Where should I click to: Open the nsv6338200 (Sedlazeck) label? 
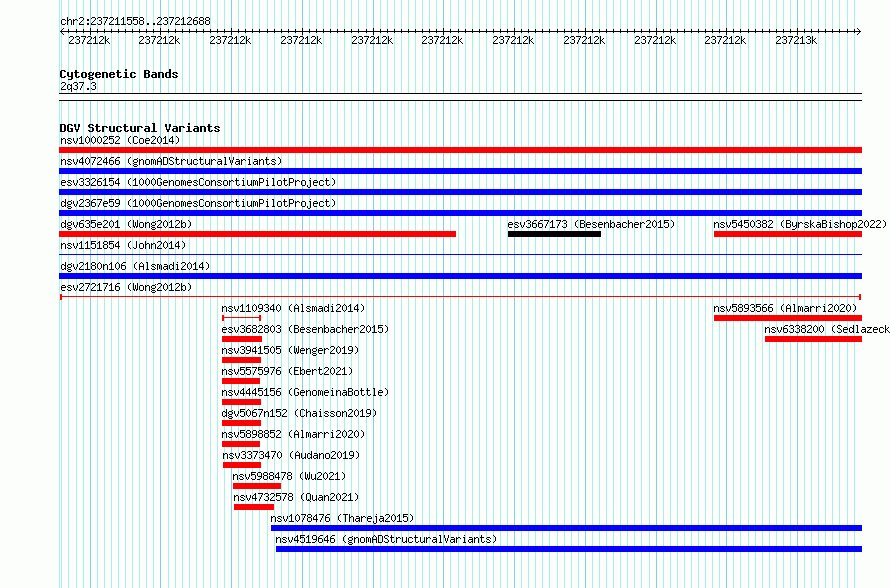[827, 329]
